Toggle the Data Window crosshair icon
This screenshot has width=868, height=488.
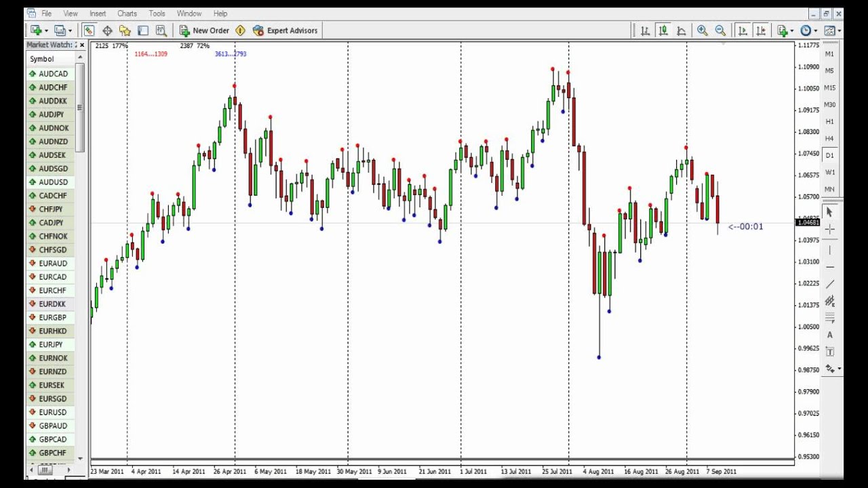click(107, 30)
